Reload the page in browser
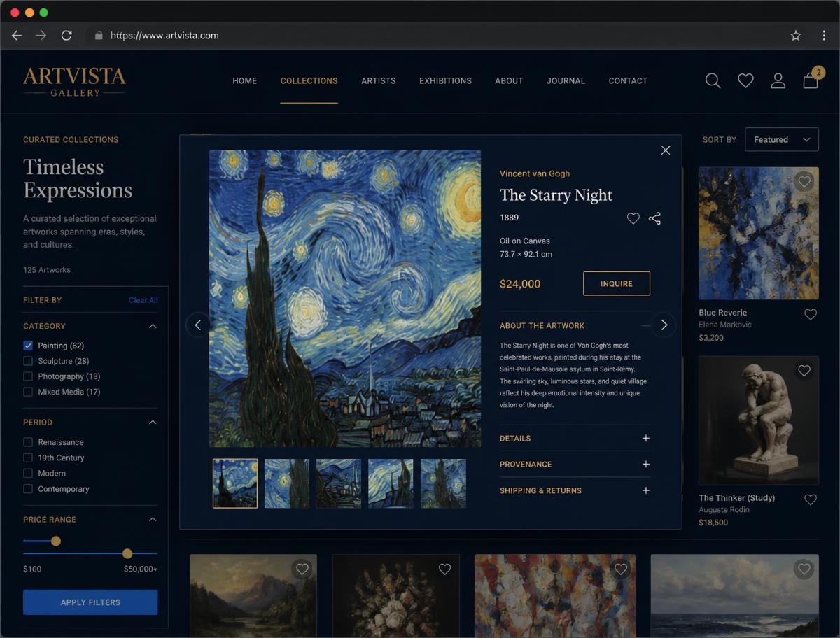 tap(66, 35)
